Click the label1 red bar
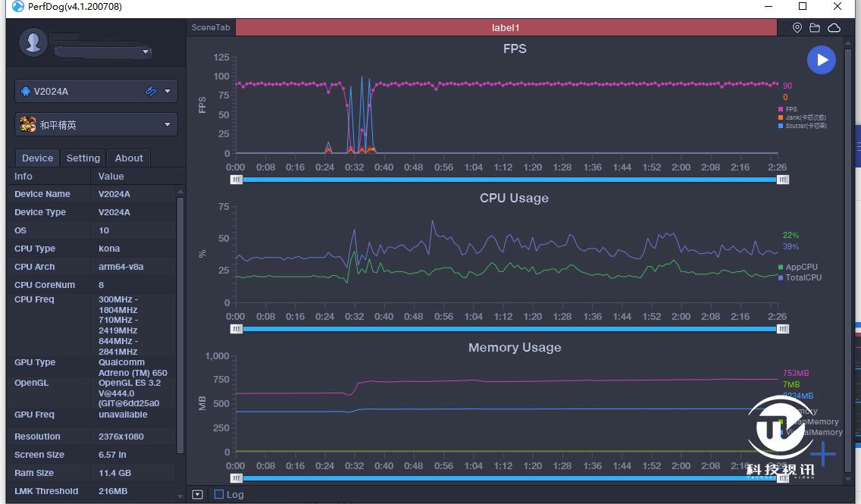This screenshot has height=504, width=861. point(506,28)
